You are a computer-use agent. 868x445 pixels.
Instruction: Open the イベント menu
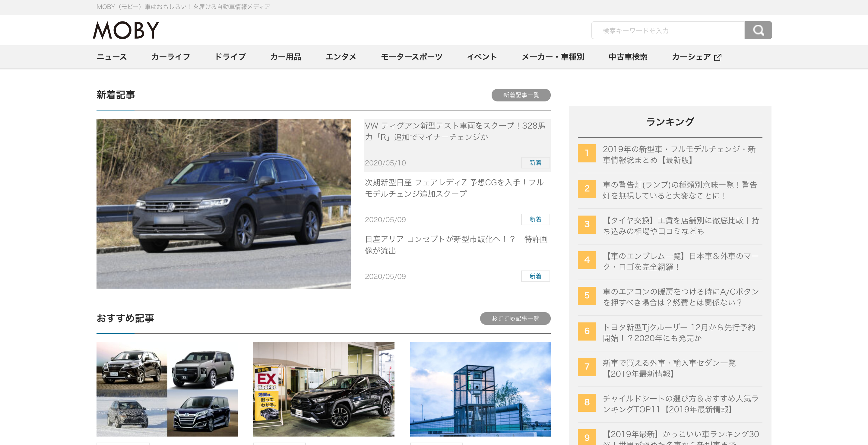[x=482, y=57]
